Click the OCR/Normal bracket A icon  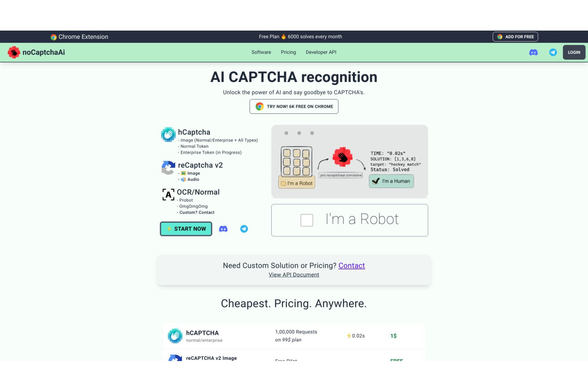pyautogui.click(x=169, y=194)
